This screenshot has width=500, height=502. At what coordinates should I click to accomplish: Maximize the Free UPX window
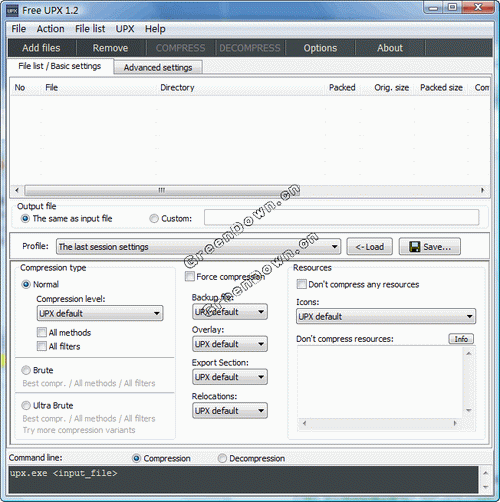(x=453, y=7)
